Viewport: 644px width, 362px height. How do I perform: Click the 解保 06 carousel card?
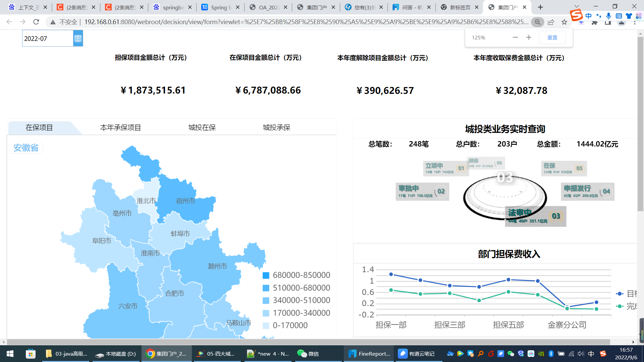[x=486, y=163]
